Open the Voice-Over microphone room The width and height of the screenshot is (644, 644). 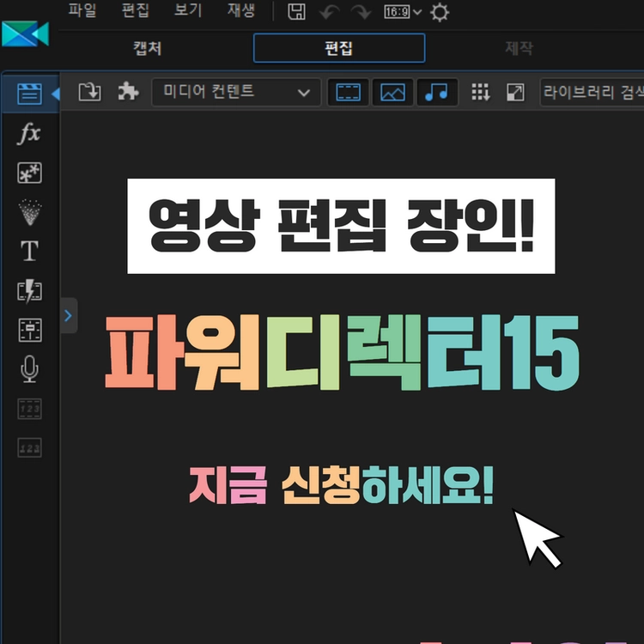coord(29,369)
